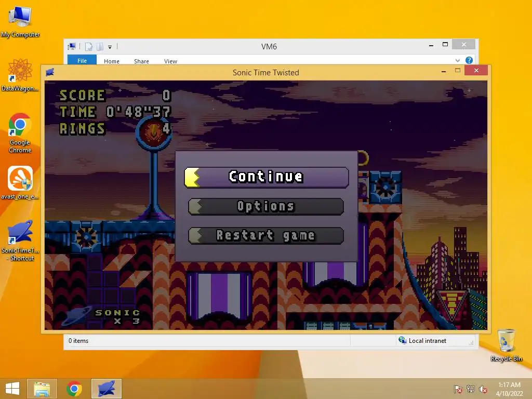Click the RINGS counter in the game HUD
Screen dimensions: 532x399
coord(115,129)
